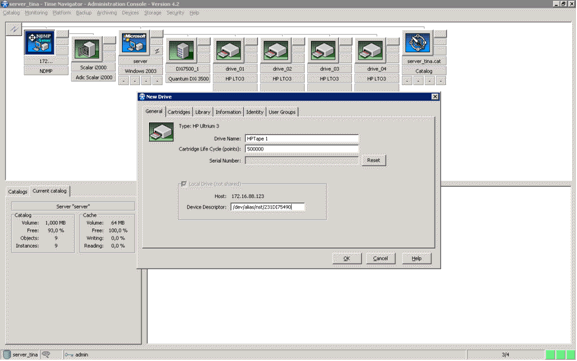Close the New Drive dialog
This screenshot has height=361, width=577.
click(x=435, y=97)
